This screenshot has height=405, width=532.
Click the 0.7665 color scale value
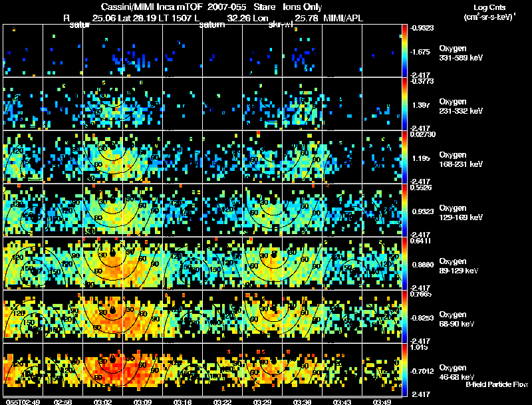pos(421,294)
